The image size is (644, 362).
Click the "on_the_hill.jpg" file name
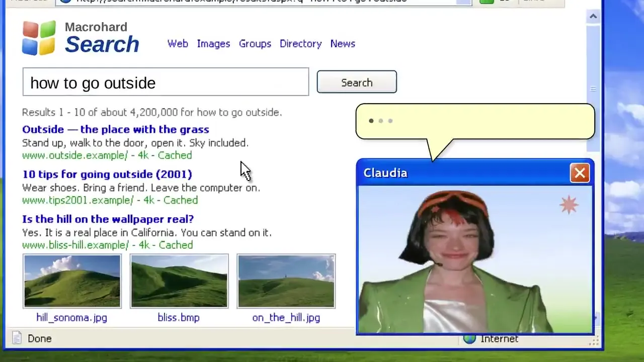pyautogui.click(x=286, y=318)
